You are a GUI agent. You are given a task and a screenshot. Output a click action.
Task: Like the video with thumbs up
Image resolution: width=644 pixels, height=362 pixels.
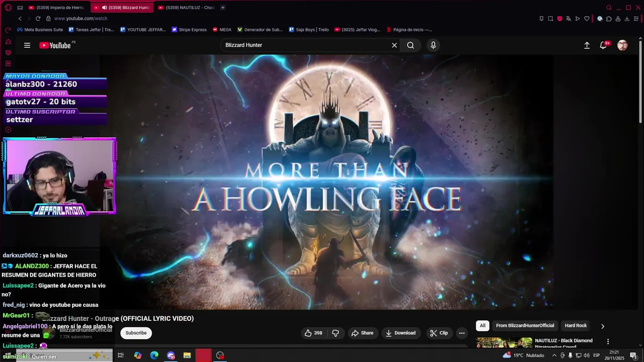(313, 333)
